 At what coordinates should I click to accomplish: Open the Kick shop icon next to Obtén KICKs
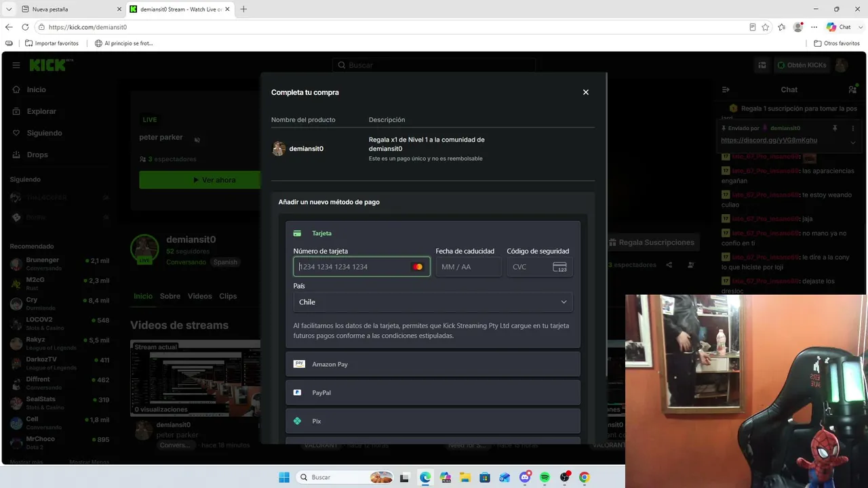762,65
